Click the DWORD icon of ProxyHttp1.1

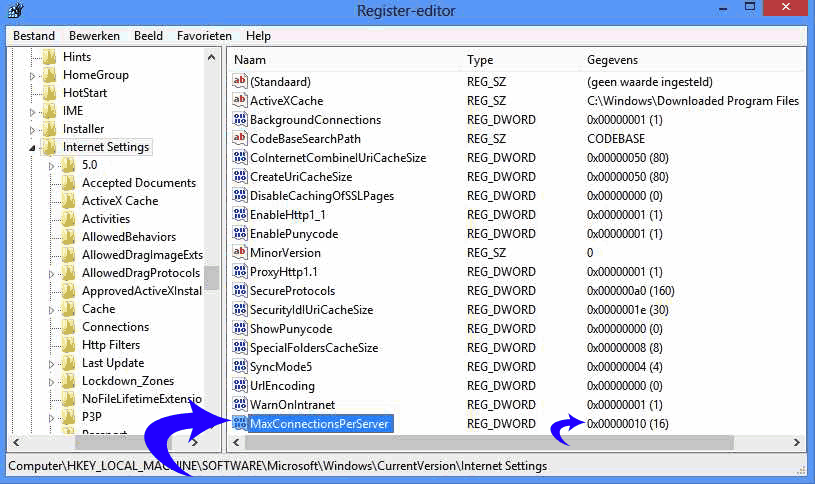[240, 271]
